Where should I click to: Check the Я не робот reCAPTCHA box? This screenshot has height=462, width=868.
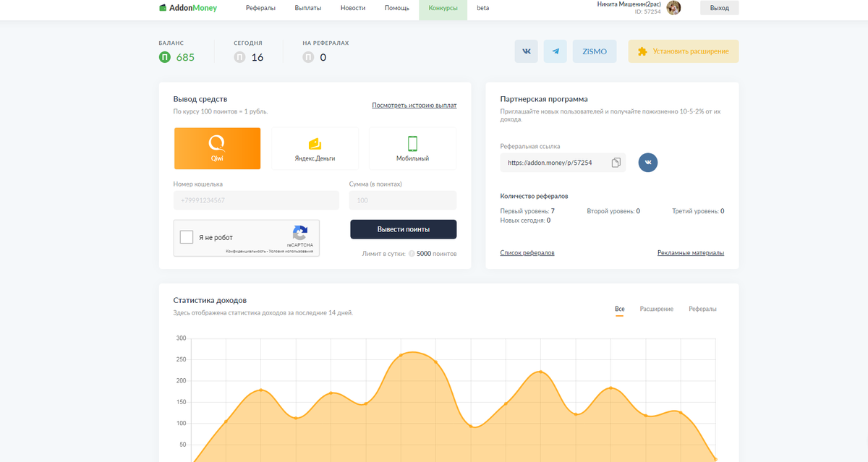187,237
